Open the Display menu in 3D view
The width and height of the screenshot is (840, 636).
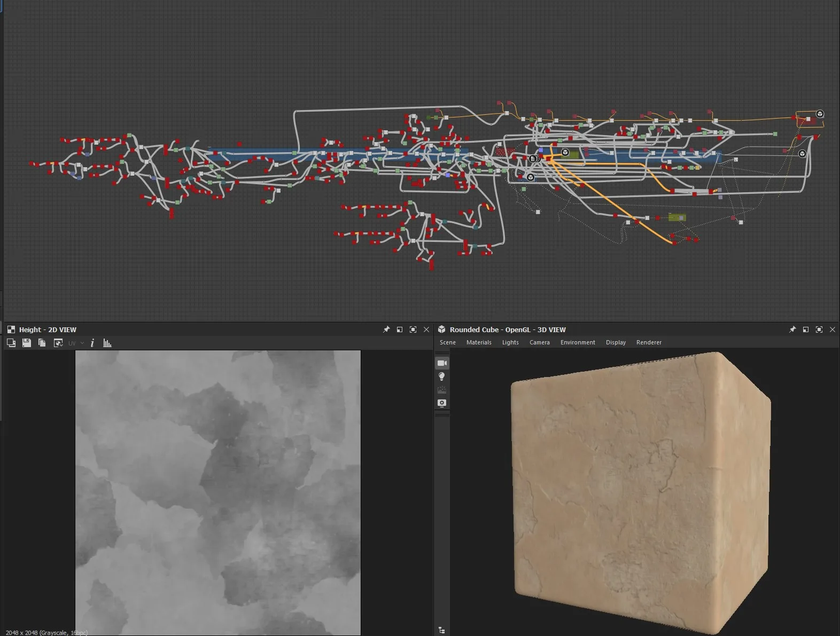click(x=616, y=342)
